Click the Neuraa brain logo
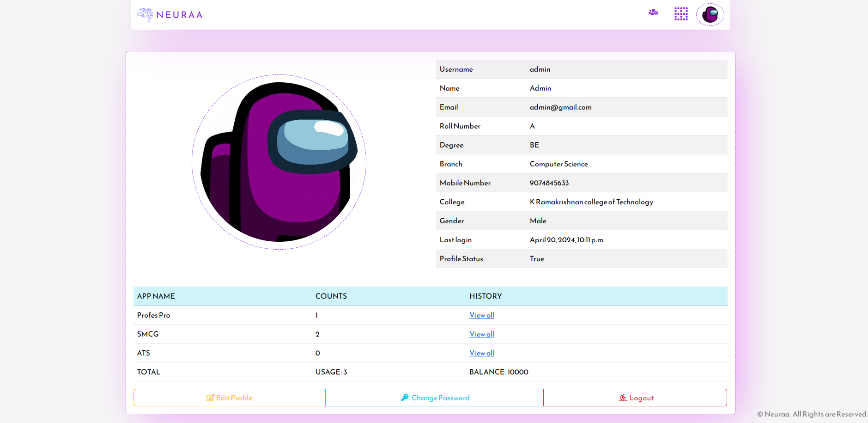Image resolution: width=868 pixels, height=423 pixels. tap(145, 14)
